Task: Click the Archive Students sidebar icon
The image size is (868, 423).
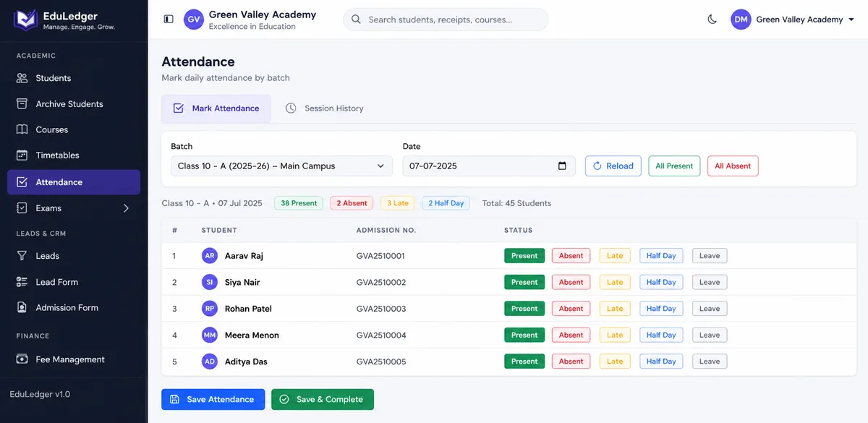Action: pyautogui.click(x=22, y=103)
